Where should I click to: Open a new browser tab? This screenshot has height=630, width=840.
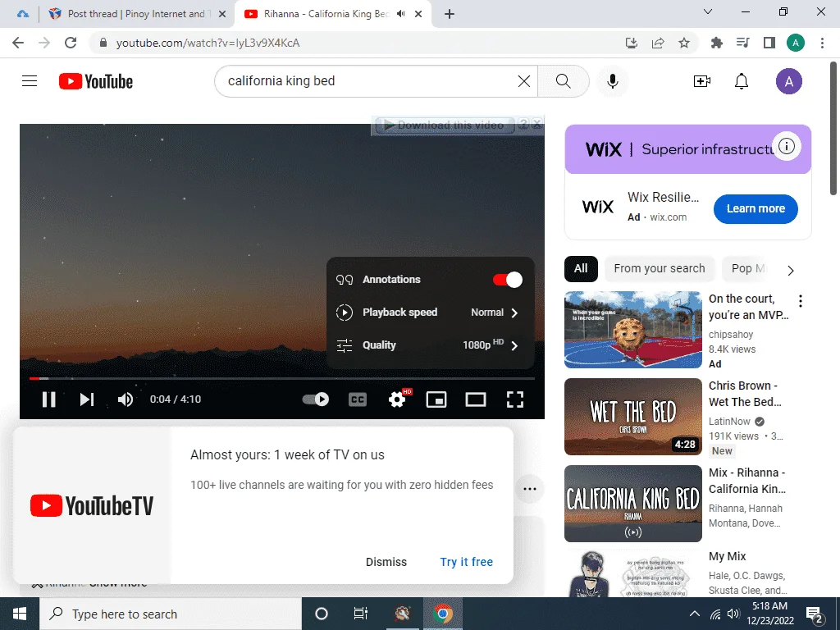[450, 14]
